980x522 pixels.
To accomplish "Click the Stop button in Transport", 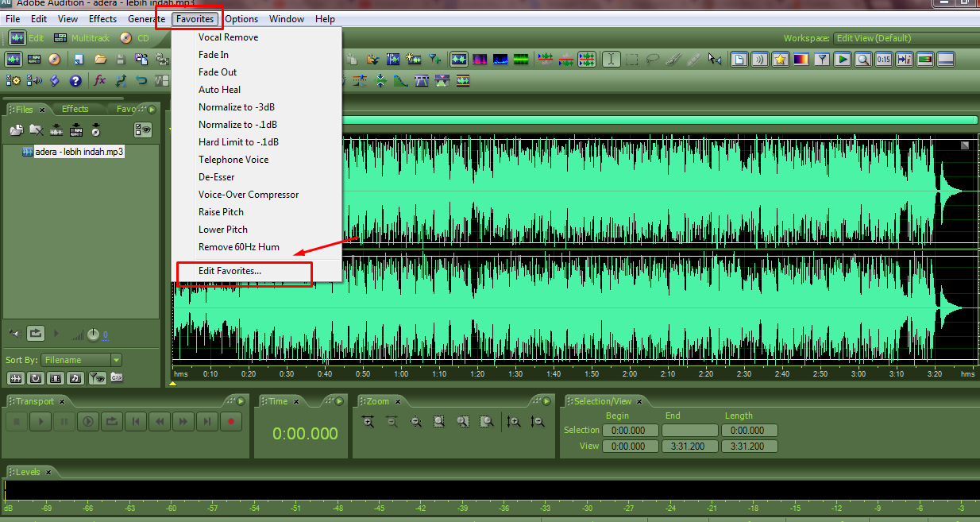I will coord(17,422).
